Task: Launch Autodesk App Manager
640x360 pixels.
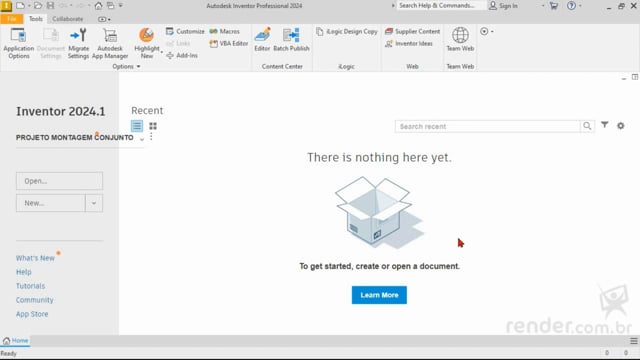Action: tap(110, 43)
